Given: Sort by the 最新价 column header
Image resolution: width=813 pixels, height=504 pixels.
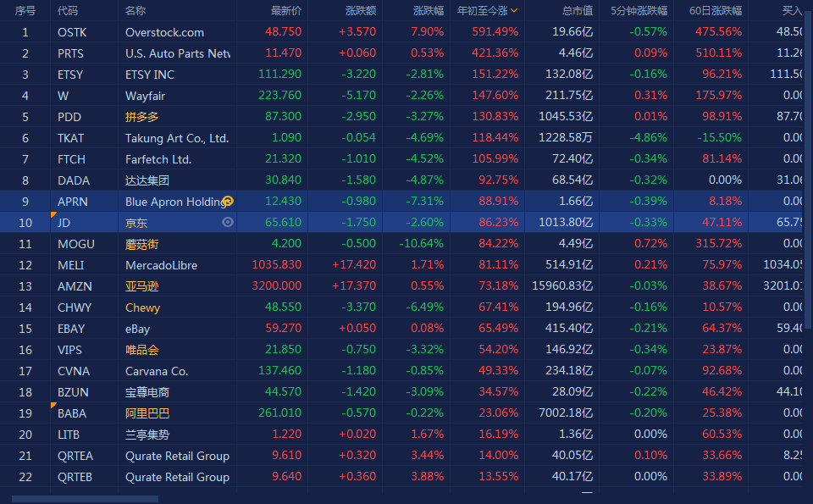Looking at the screenshot, I should tap(285, 10).
